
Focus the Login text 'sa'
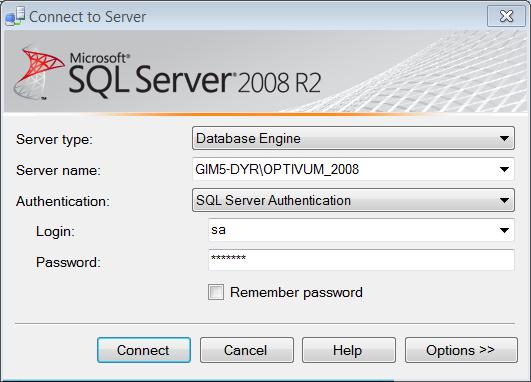click(218, 230)
